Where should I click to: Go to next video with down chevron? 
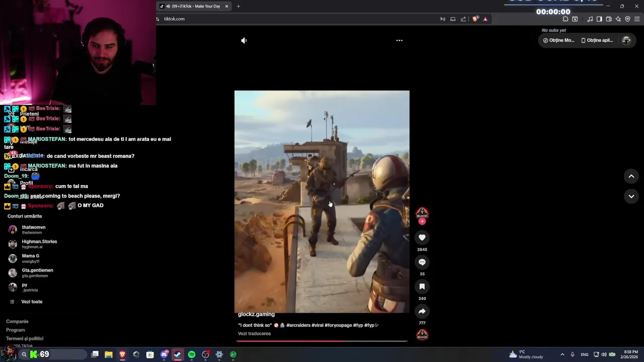[631, 196]
